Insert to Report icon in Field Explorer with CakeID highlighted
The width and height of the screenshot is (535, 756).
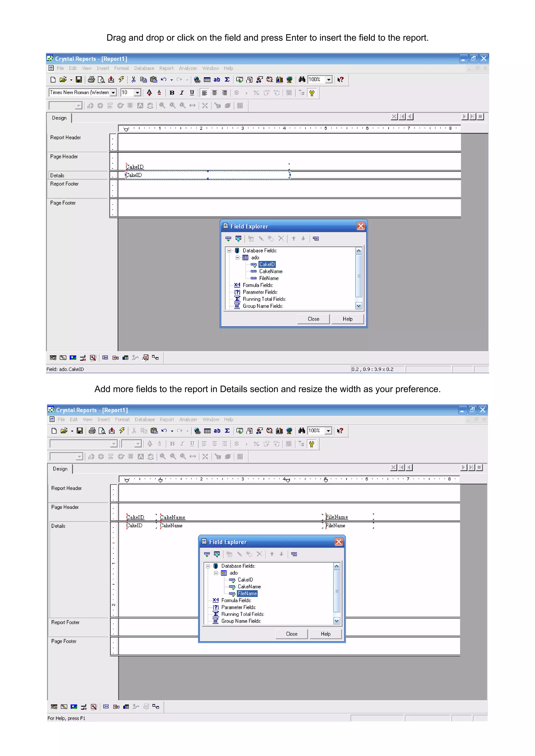(x=228, y=239)
